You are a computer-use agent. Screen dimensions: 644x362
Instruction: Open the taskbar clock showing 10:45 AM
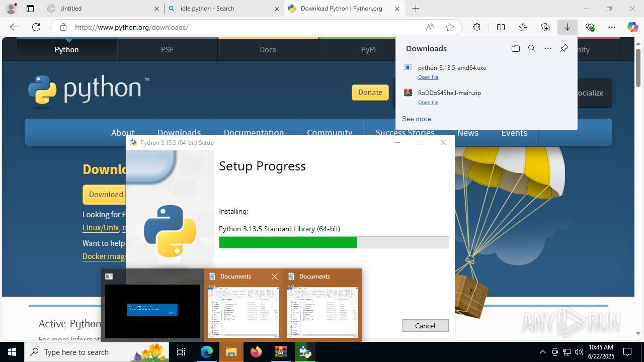click(x=601, y=352)
